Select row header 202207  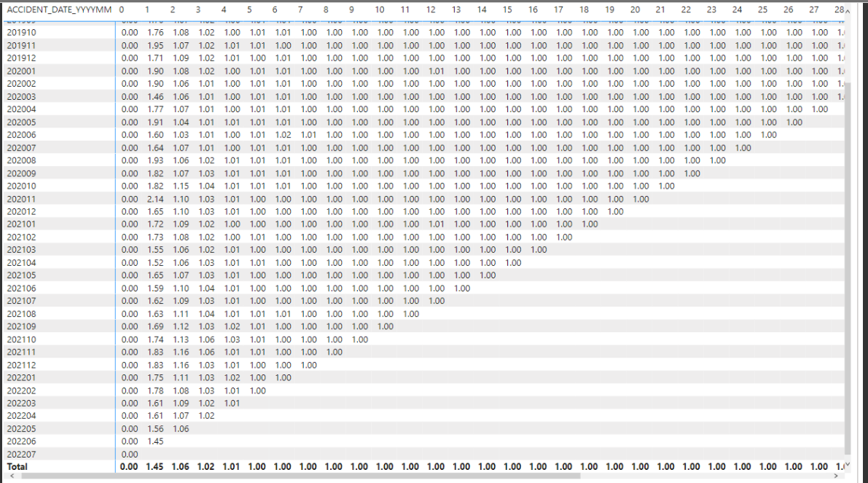click(x=22, y=455)
